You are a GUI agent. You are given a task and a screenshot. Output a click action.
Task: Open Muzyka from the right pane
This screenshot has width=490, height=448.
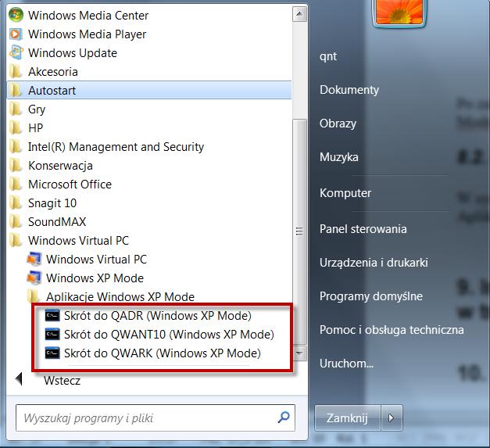click(338, 157)
